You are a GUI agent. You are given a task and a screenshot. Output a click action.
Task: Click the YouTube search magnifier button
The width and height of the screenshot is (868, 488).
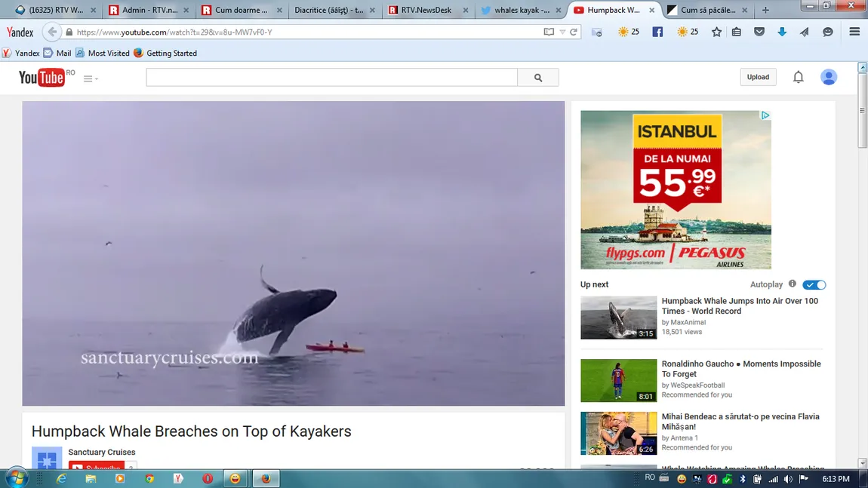click(538, 78)
